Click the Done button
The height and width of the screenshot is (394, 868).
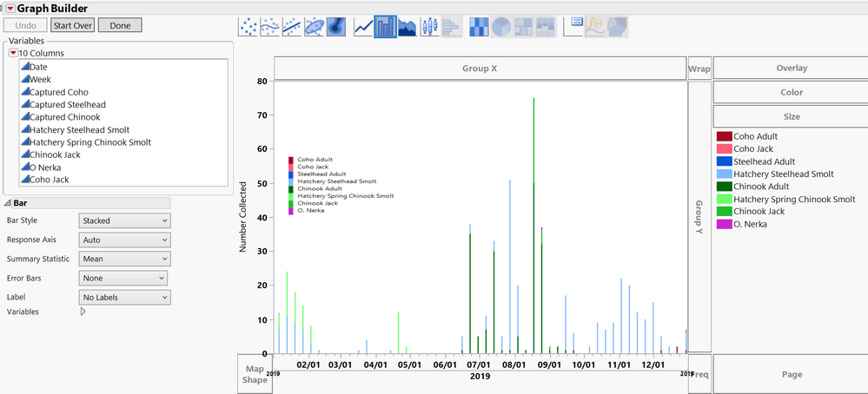point(120,25)
